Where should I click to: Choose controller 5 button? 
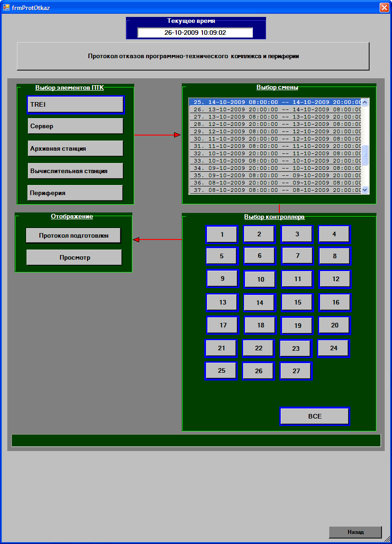click(222, 256)
